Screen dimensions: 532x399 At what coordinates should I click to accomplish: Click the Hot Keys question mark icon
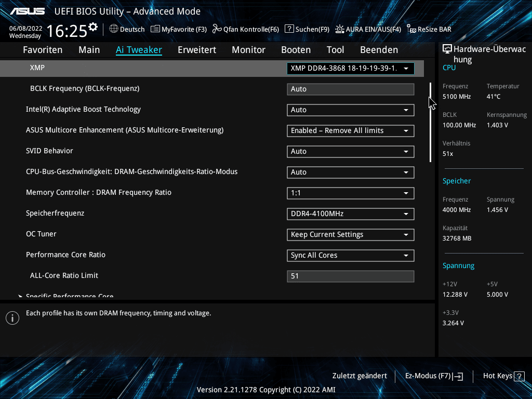(x=519, y=376)
